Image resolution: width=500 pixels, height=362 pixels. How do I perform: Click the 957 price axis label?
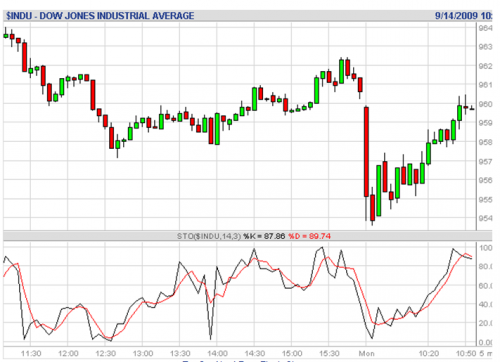[485, 162]
